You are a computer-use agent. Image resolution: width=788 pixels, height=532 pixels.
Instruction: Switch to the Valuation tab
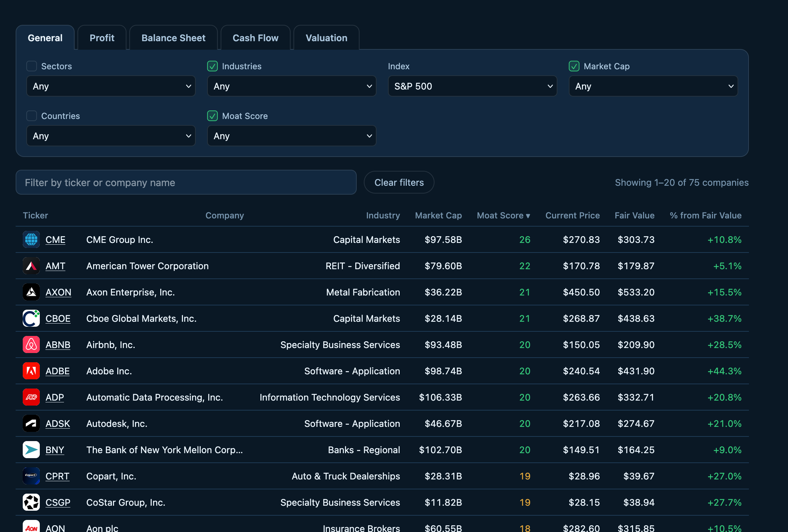[326, 38]
